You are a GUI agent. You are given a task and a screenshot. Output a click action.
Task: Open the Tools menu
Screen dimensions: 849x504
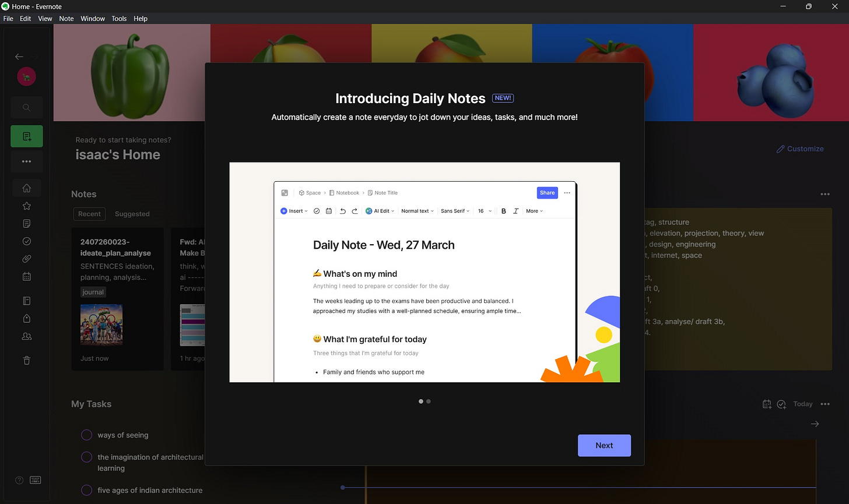(x=119, y=19)
